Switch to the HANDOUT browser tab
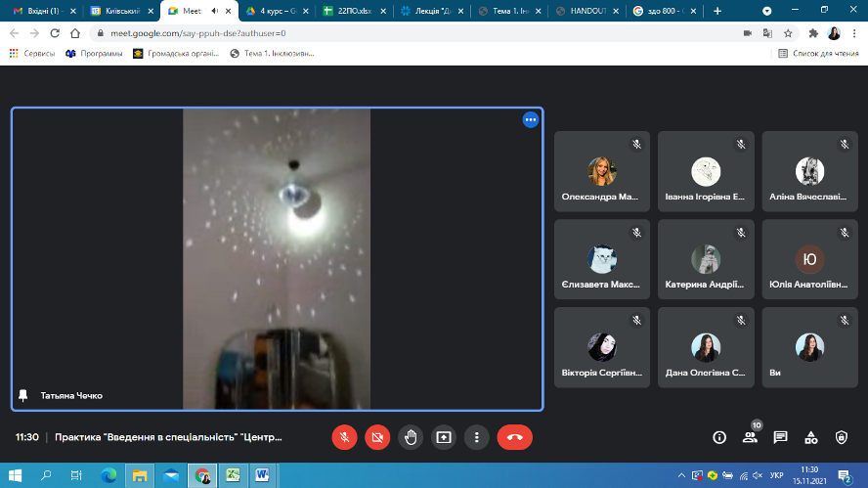868x488 pixels. click(x=586, y=11)
